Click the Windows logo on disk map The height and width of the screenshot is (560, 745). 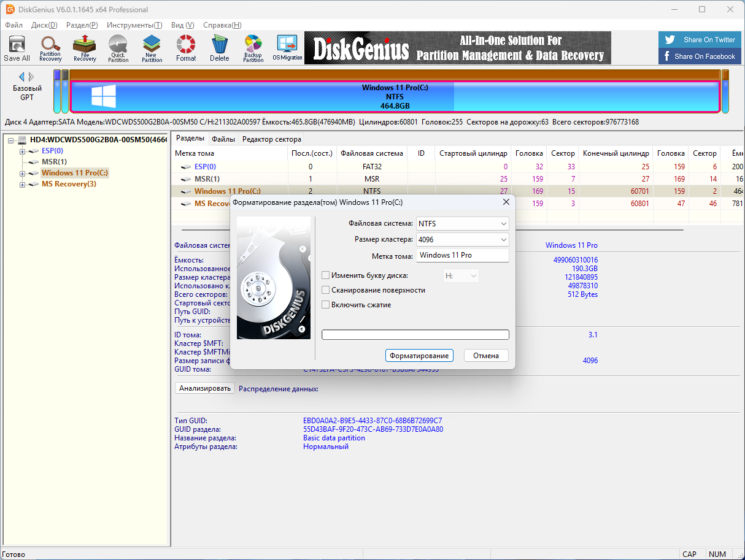[104, 96]
